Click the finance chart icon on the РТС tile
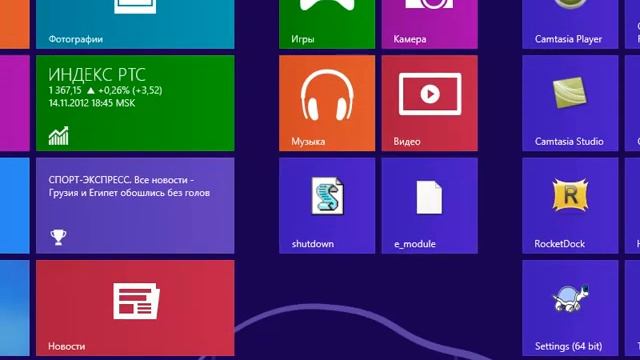The image size is (640, 360). (59, 136)
